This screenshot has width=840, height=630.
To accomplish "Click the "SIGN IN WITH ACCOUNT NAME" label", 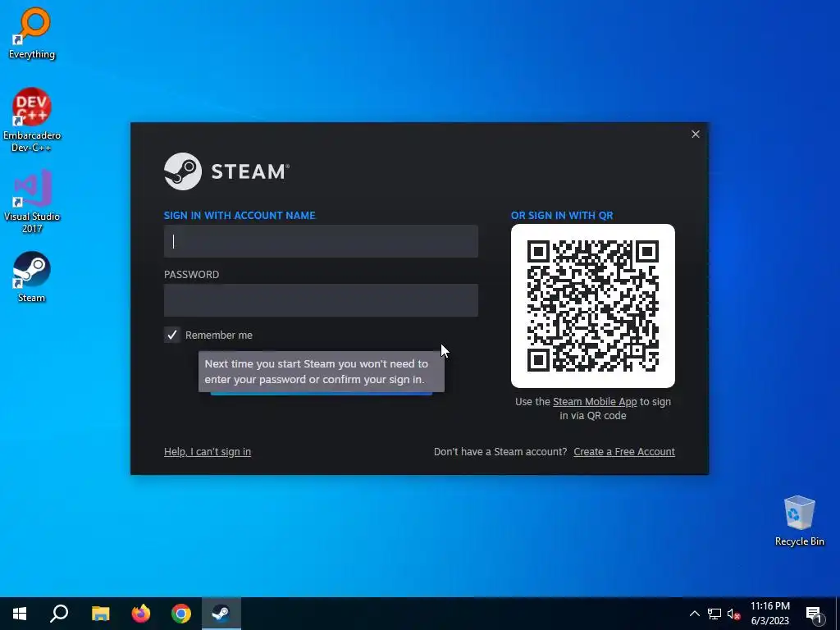I will click(240, 216).
